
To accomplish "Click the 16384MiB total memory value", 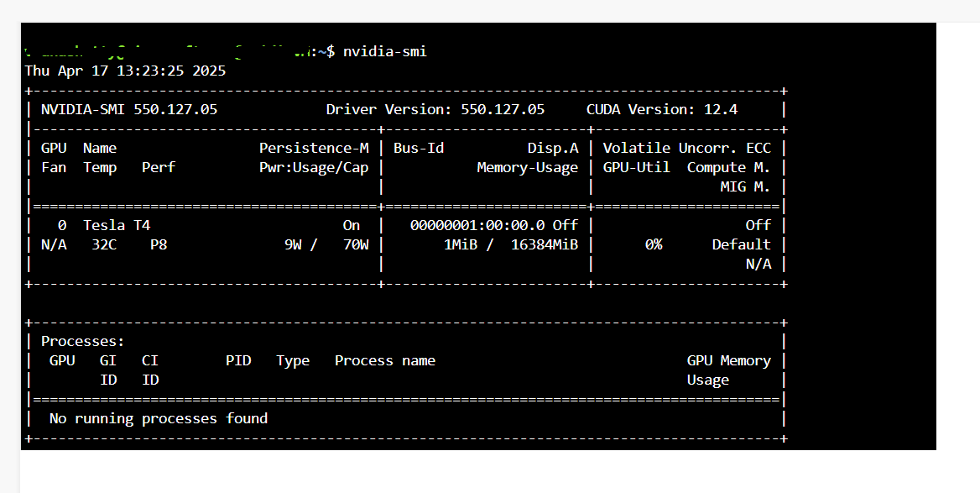I will [x=545, y=244].
